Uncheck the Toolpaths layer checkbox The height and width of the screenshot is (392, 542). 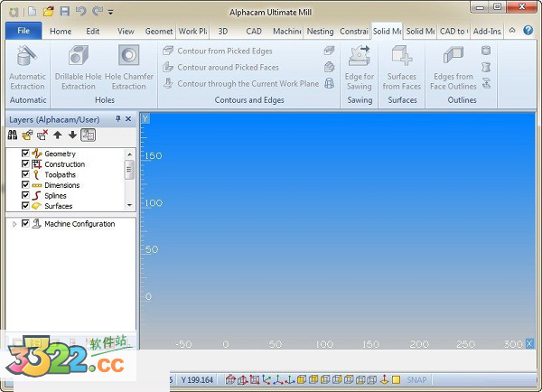pyautogui.click(x=25, y=174)
